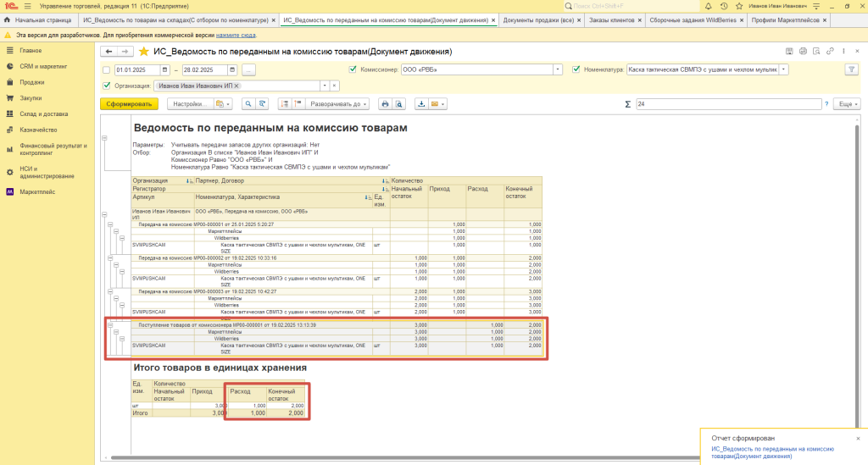Open settings variants dropdown next to Настройки
This screenshot has height=465, width=868.
point(223,104)
